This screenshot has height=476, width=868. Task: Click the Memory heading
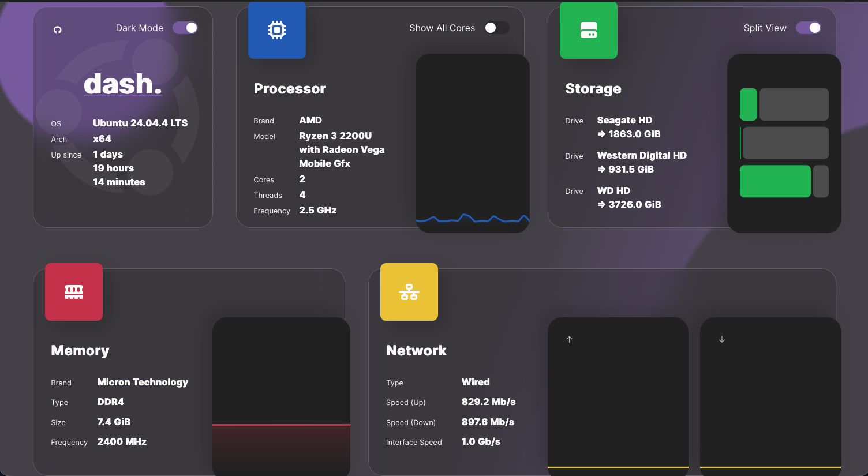pyautogui.click(x=80, y=350)
